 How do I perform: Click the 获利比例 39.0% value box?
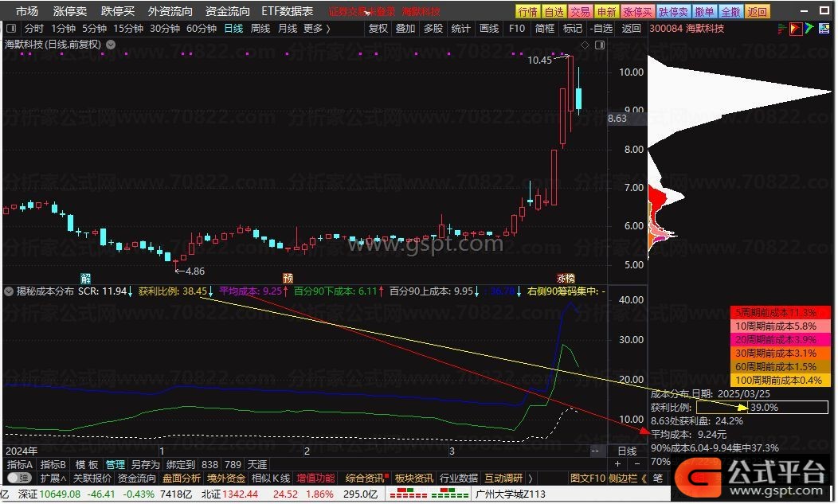click(x=762, y=408)
